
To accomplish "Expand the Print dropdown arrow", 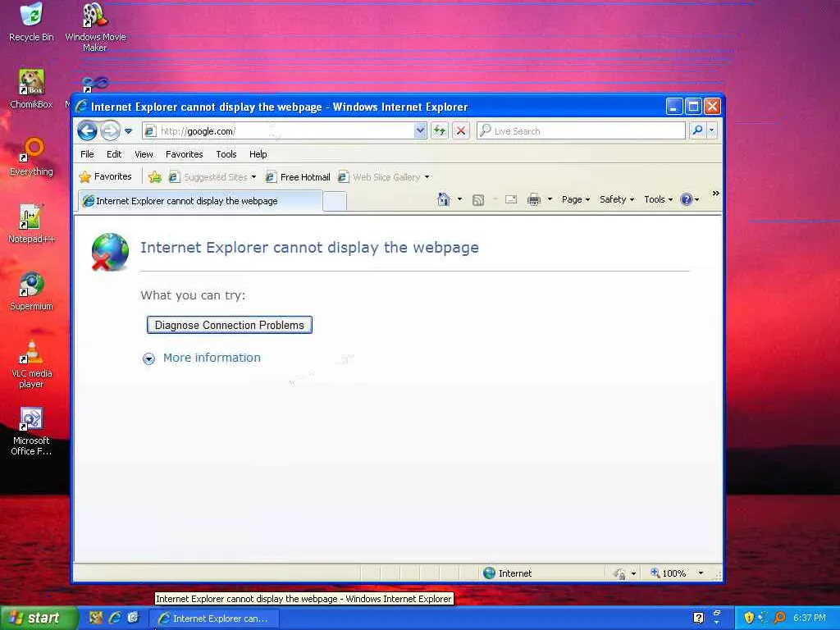I will point(550,199).
